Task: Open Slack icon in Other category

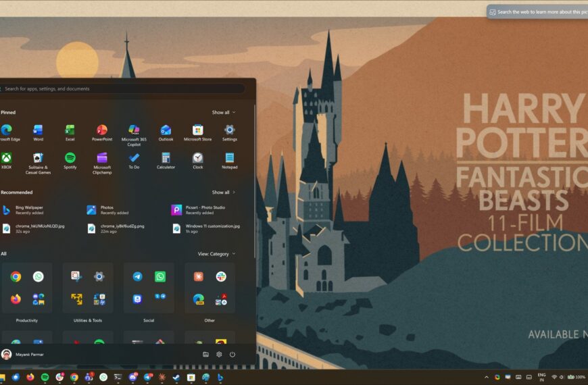Action: (221, 277)
